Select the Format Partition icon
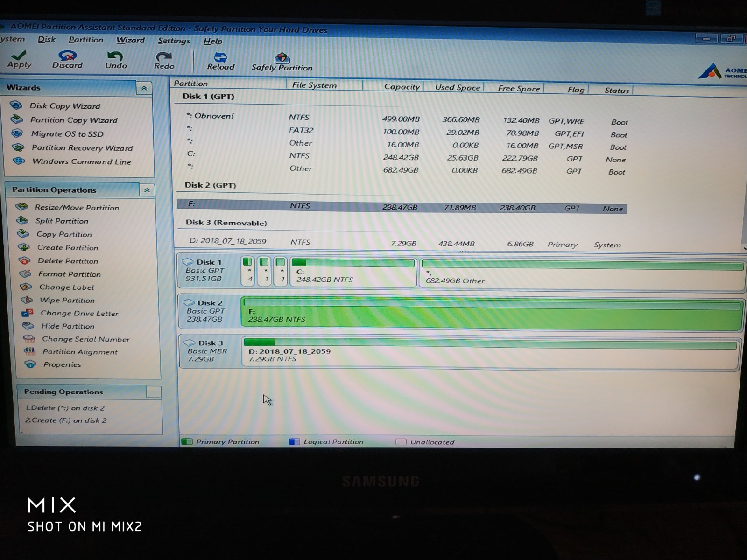 [x=25, y=273]
